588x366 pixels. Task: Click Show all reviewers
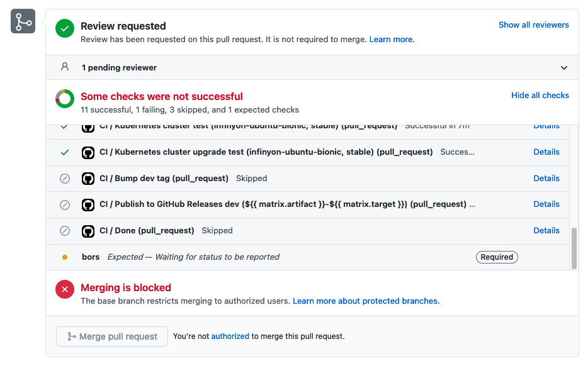pos(533,25)
